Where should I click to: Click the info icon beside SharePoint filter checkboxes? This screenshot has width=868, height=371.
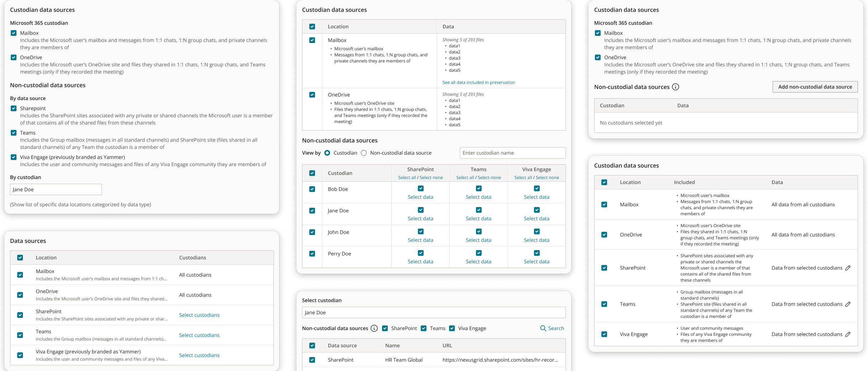coord(375,328)
